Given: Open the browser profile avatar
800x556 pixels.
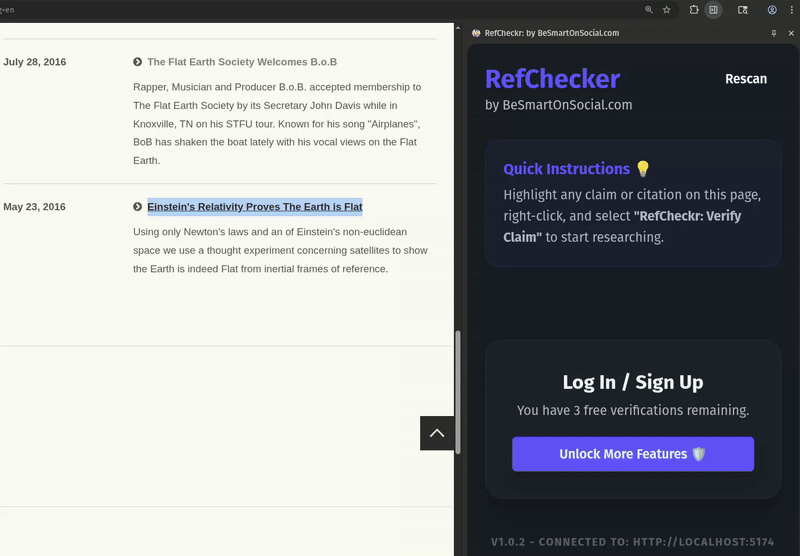Looking at the screenshot, I should pyautogui.click(x=772, y=10).
